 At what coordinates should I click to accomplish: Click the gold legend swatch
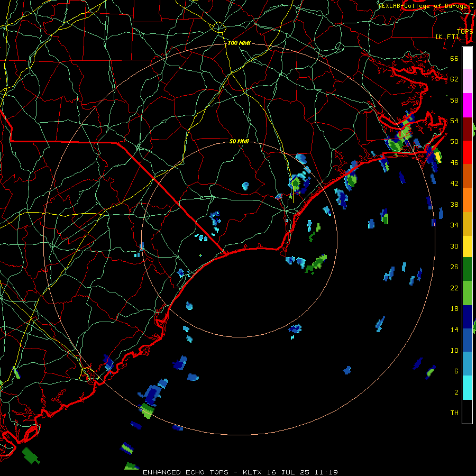tap(467, 224)
